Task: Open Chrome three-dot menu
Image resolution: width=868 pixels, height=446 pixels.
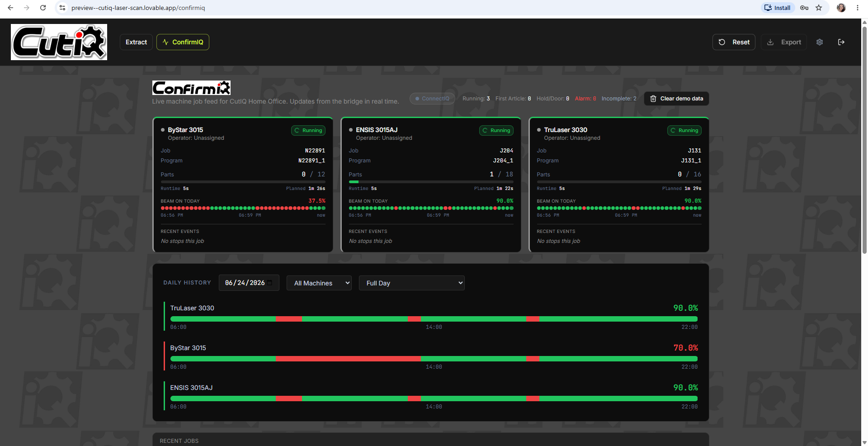Action: 858,8
